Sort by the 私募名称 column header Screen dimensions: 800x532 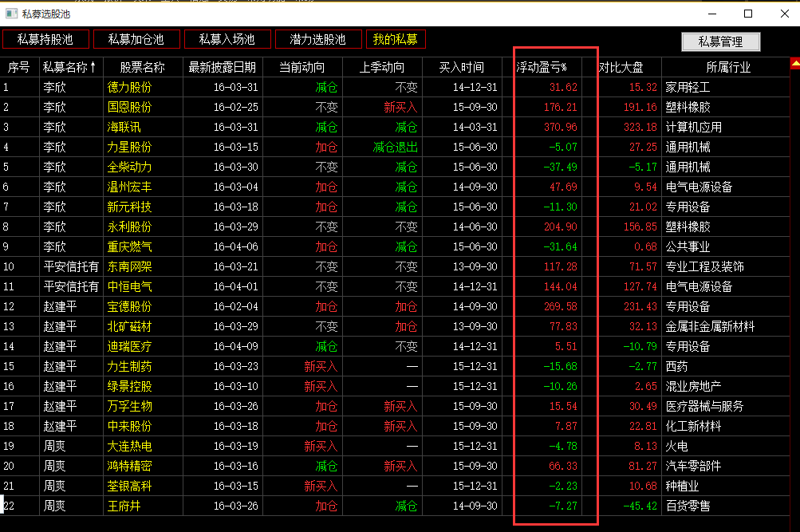(70, 68)
